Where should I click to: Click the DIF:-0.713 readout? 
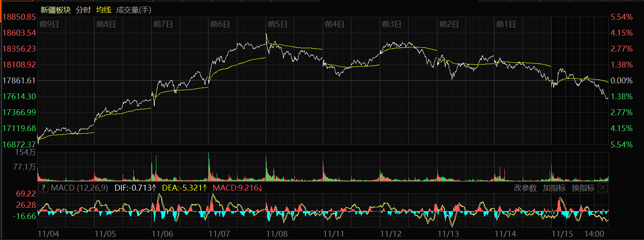(x=135, y=188)
